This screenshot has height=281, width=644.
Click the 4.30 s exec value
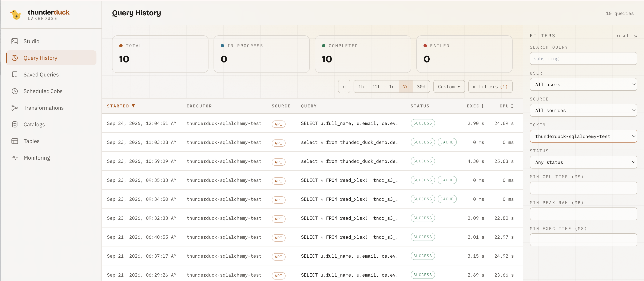[476, 161]
